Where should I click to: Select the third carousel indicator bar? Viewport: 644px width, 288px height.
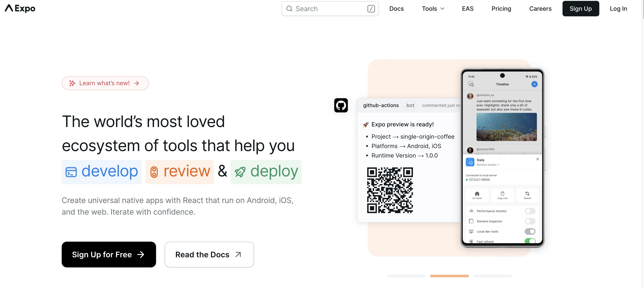coord(492,276)
